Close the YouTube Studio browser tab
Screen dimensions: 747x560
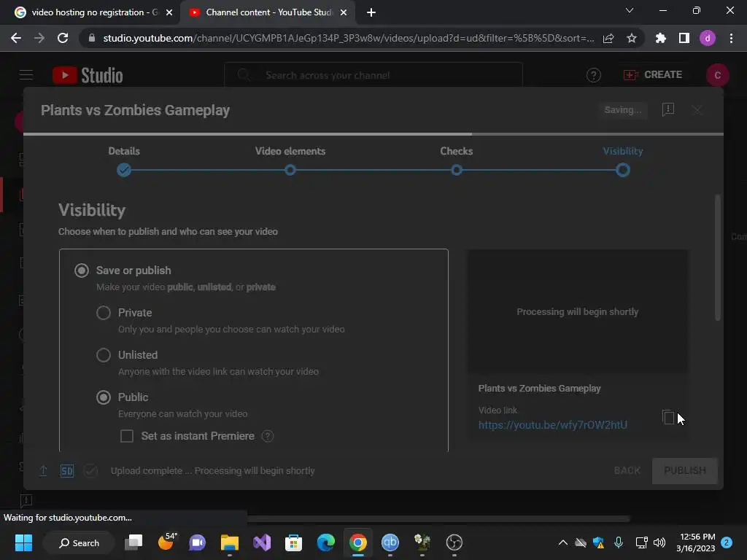(343, 12)
